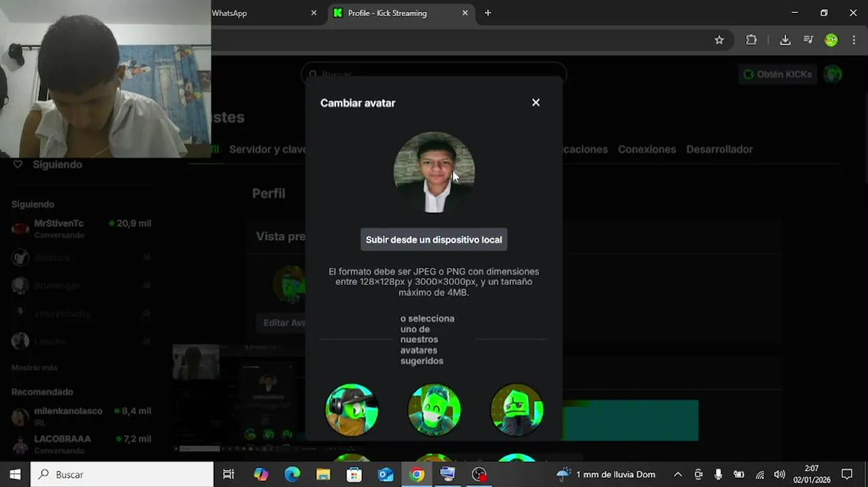Open network Wi-Fi tray icon
This screenshot has width=868, height=487.
(x=759, y=474)
